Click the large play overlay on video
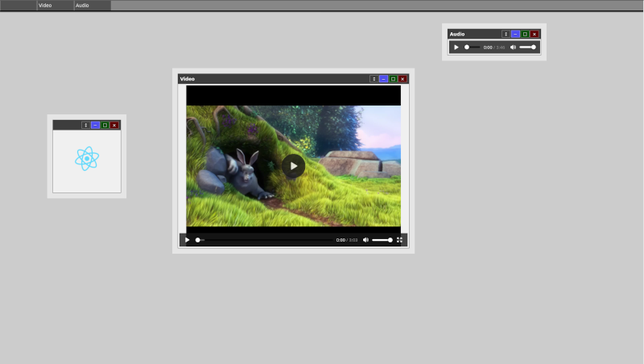Image resolution: width=644 pixels, height=364 pixels. point(293,166)
